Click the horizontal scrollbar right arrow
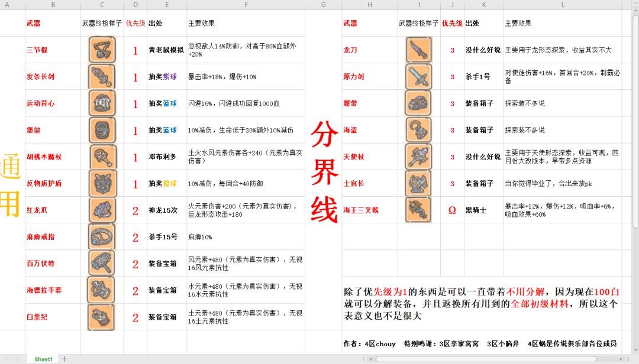Image resolution: width=639 pixels, height=364 pixels. click(622, 359)
